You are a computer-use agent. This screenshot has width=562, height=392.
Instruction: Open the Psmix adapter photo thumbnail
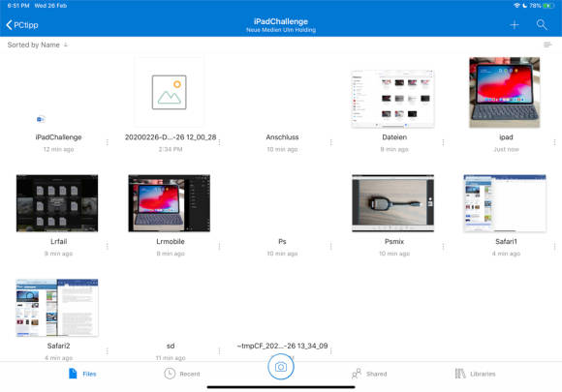point(392,203)
